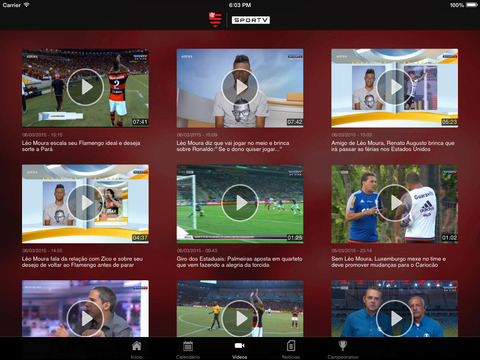
Task: Click the 01:02 duration badge
Action: (x=449, y=238)
